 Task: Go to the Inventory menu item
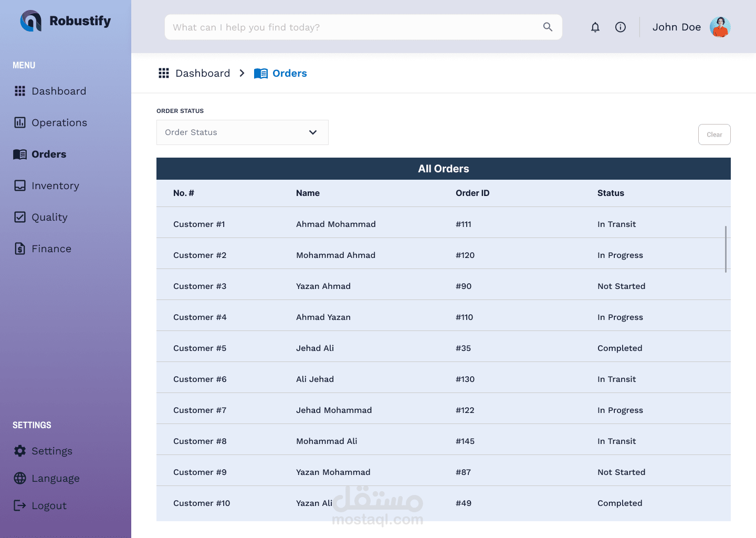click(x=55, y=185)
